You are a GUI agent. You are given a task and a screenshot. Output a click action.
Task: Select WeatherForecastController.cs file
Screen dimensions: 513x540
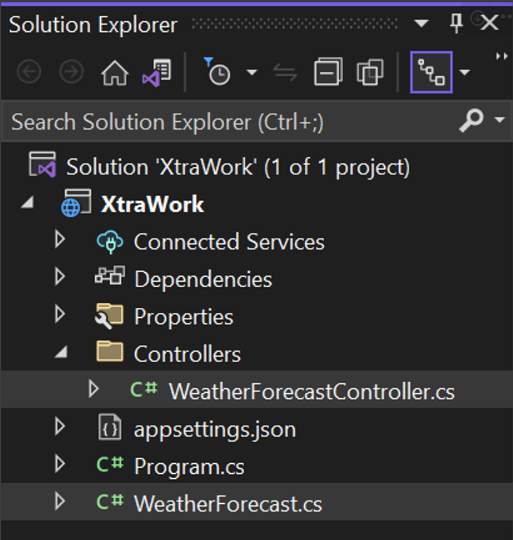tap(312, 392)
